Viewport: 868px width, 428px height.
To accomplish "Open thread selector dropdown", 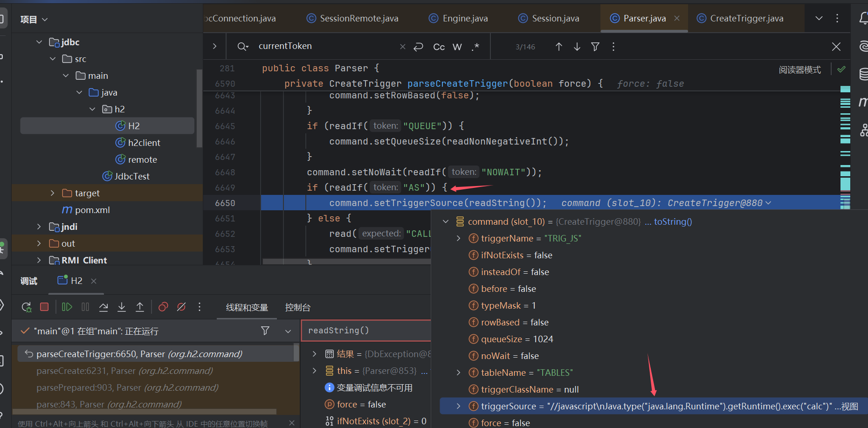I will coord(288,331).
